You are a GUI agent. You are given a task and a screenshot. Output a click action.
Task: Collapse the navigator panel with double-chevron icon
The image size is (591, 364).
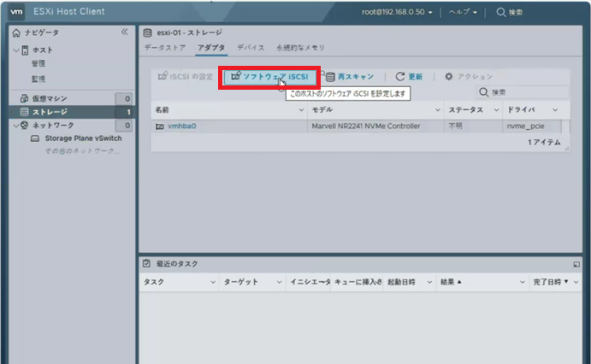(124, 32)
